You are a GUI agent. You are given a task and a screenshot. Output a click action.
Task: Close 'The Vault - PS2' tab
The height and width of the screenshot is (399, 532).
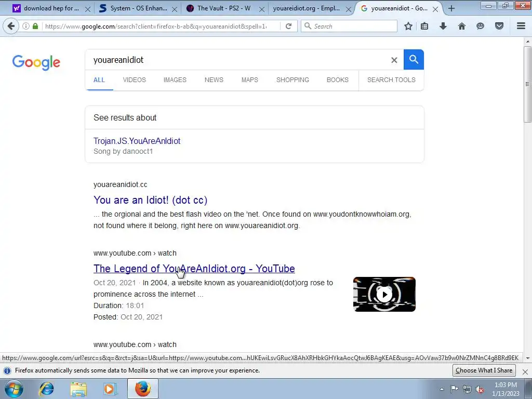[x=262, y=9]
